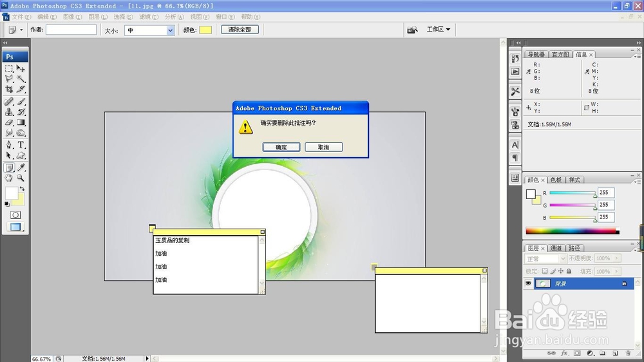Image resolution: width=644 pixels, height=362 pixels.
Task: Reset default foreground and background colors
Action: [6, 204]
